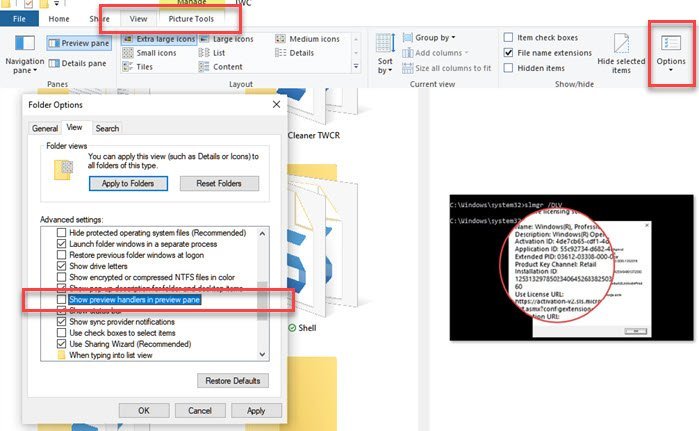
Task: Select View tab in Folder Options
Action: (74, 127)
